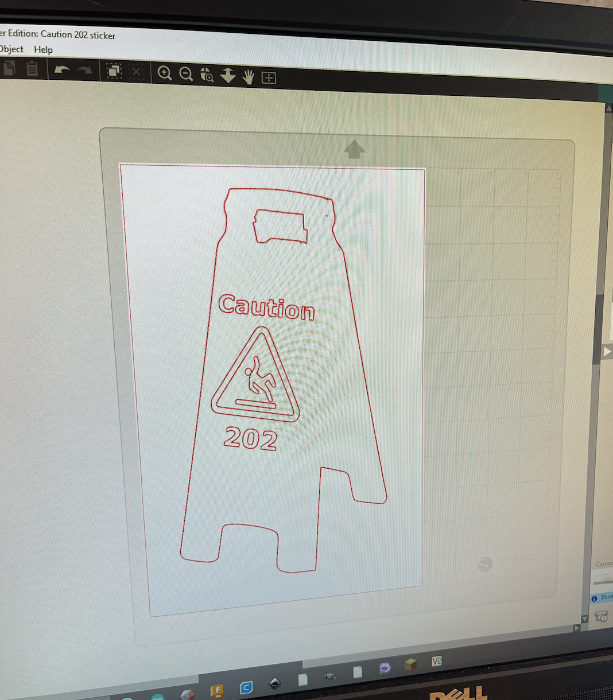Click the vertical scrollbar up arrow
613x700 pixels.
tap(608, 108)
